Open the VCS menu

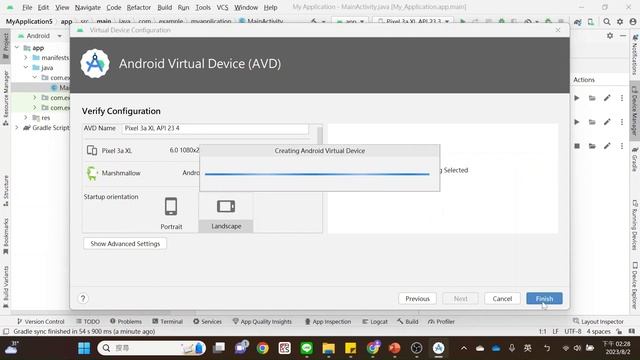222,7
